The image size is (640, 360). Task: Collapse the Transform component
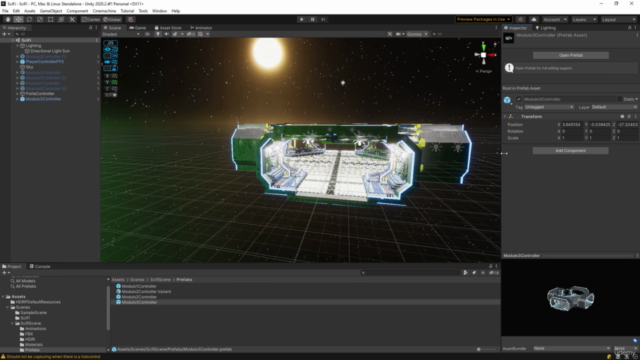point(505,117)
